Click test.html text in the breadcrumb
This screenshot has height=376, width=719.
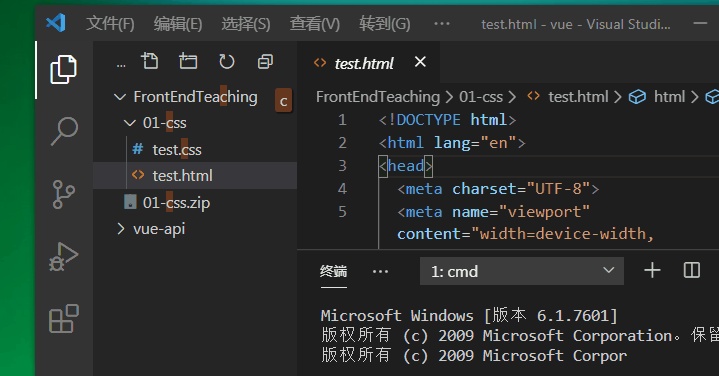tap(578, 97)
